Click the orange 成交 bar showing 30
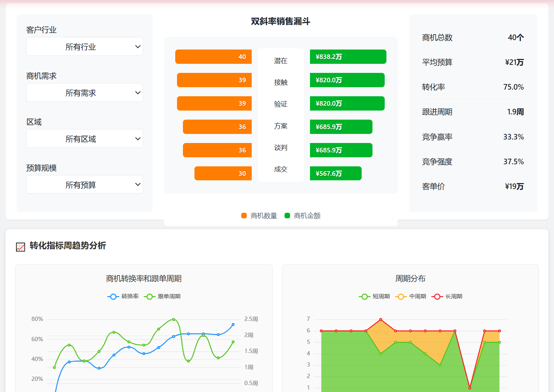The image size is (554, 392). pos(223,173)
